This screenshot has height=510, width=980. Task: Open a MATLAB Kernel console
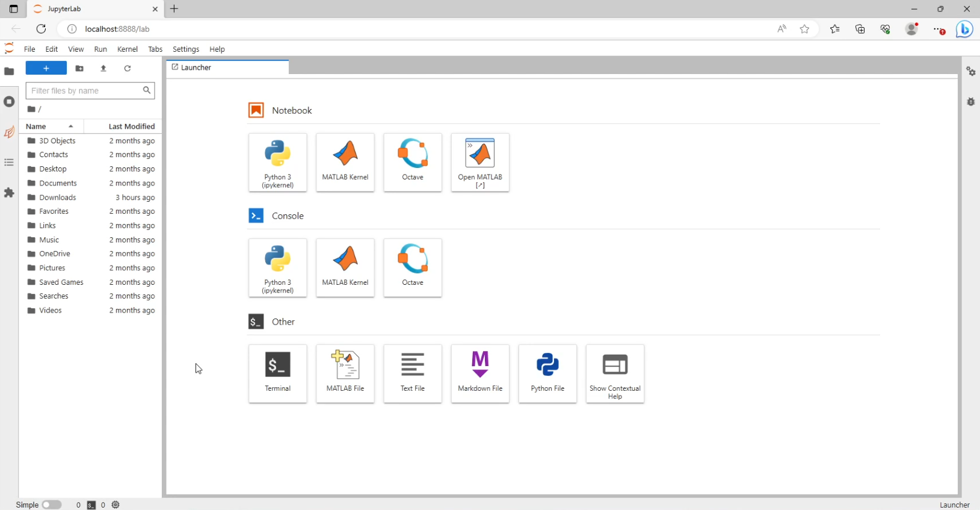click(x=345, y=268)
